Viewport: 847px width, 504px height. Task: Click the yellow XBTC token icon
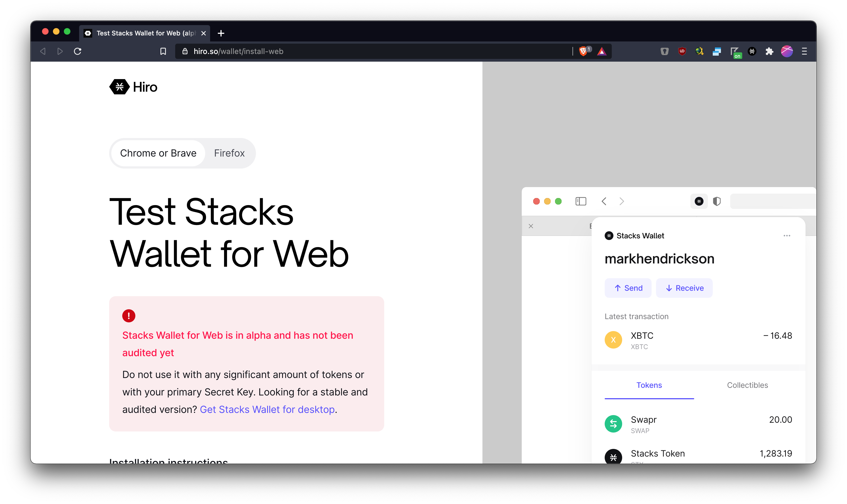click(x=613, y=340)
